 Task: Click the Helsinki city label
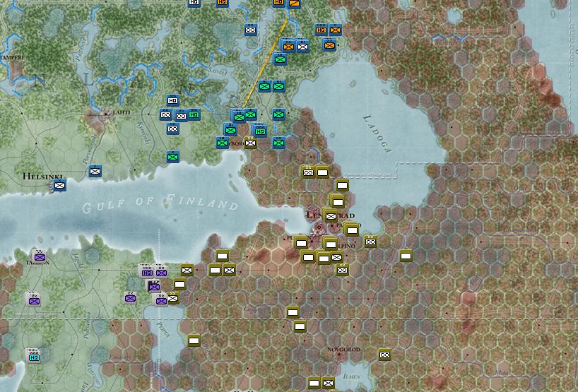[42, 177]
